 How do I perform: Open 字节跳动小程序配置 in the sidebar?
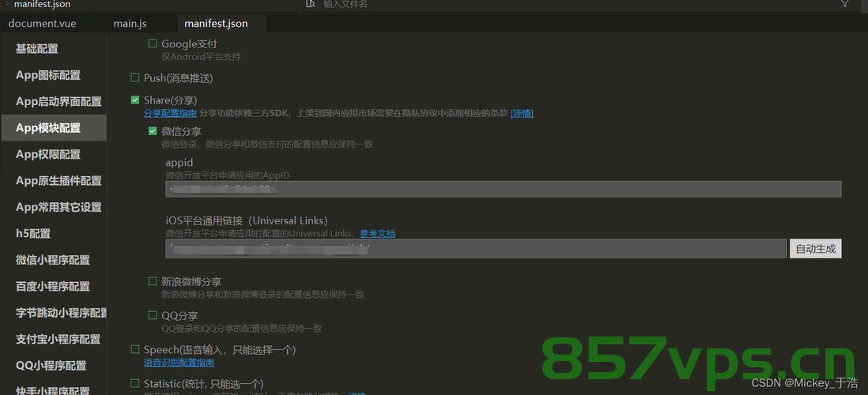pos(61,313)
